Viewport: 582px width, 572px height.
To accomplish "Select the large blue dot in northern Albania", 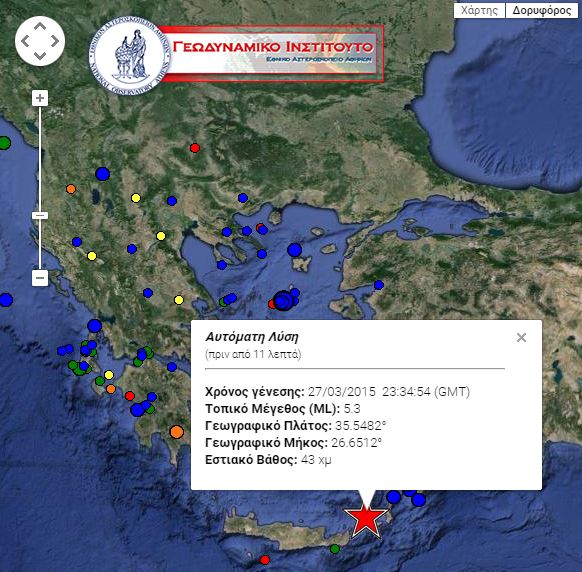I will click(103, 174).
